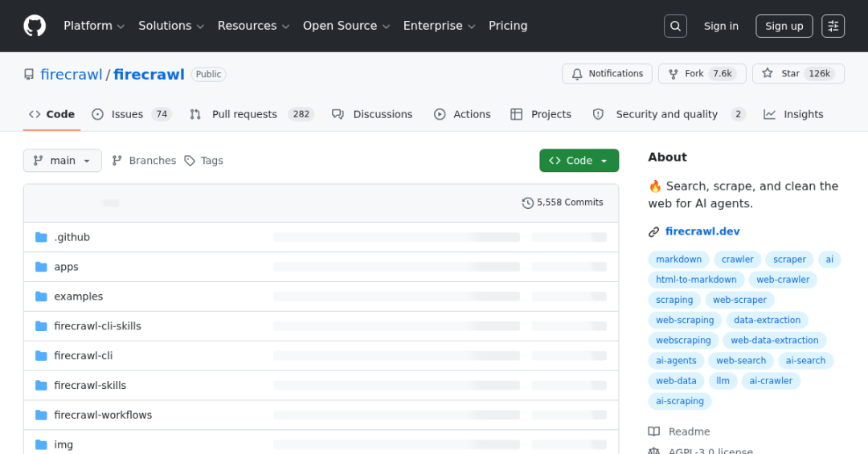Click the Notifications bell button
The image size is (868, 454).
pyautogui.click(x=608, y=74)
